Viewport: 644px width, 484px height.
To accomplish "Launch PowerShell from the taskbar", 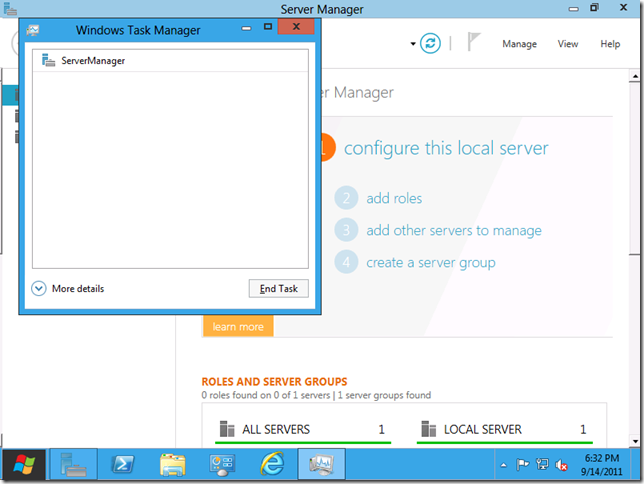I will coord(123,465).
